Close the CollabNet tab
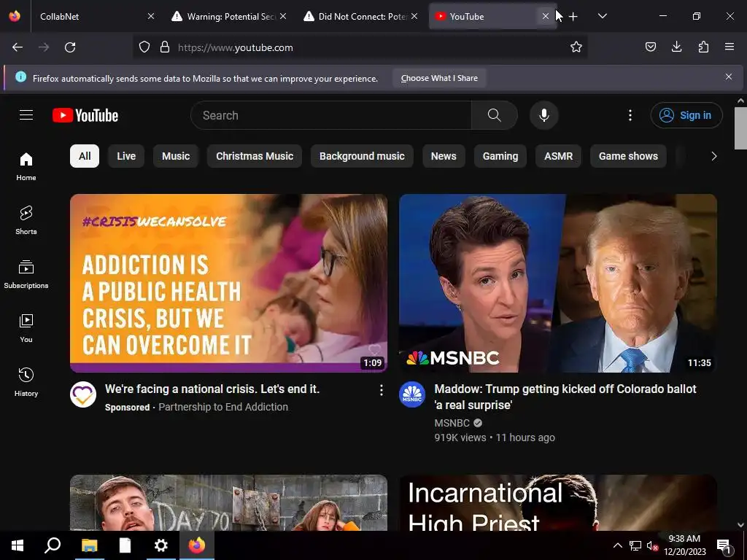The width and height of the screenshot is (747, 560). click(x=151, y=16)
